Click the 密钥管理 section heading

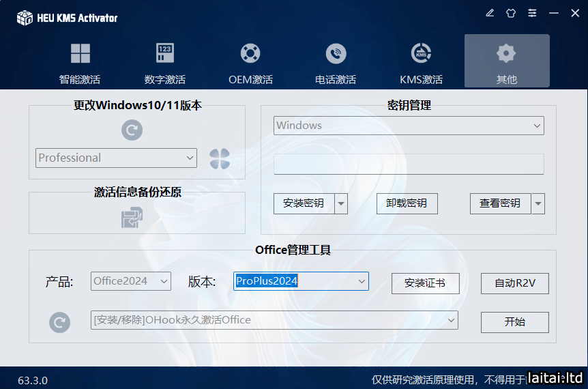[x=409, y=105]
